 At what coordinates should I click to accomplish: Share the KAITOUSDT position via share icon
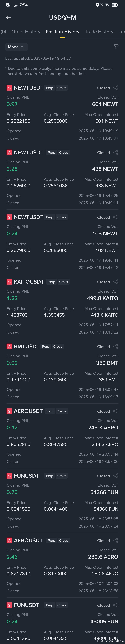[116, 282]
